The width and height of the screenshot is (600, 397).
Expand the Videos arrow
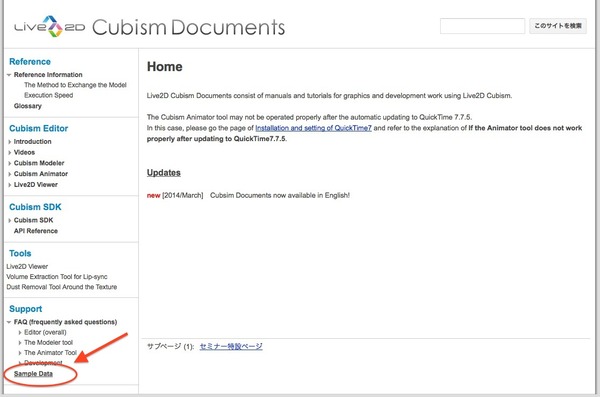[x=9, y=152]
